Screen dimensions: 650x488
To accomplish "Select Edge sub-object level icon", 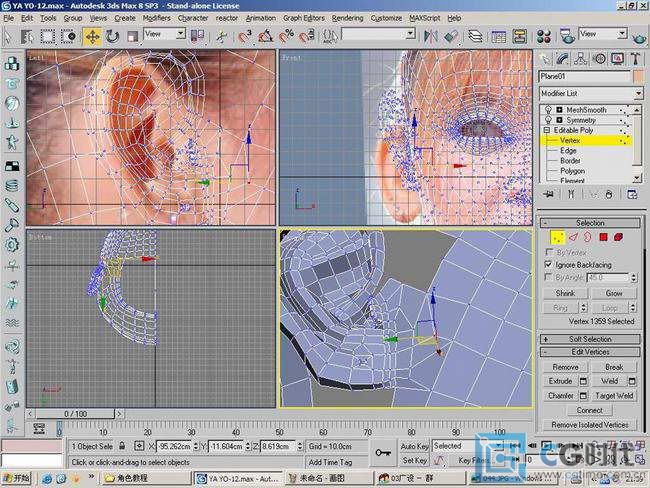I will (573, 238).
